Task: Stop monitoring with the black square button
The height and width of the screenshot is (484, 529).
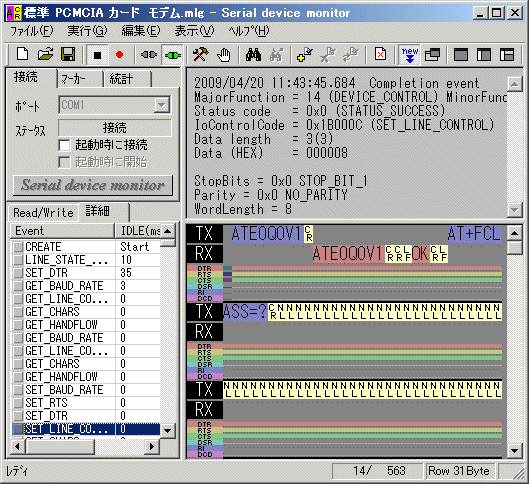Action: [x=97, y=55]
